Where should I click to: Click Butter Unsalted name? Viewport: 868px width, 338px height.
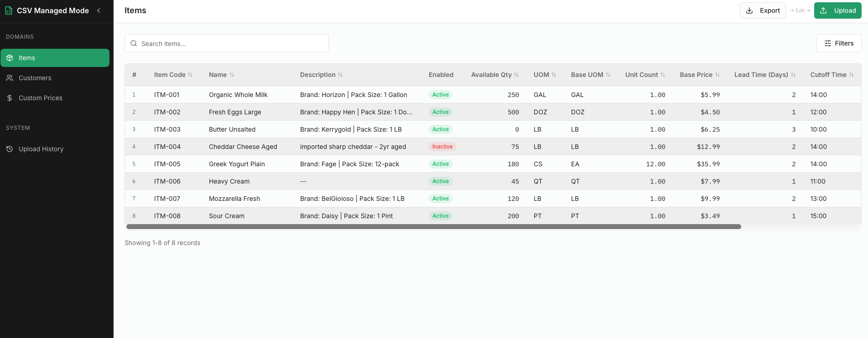click(232, 129)
